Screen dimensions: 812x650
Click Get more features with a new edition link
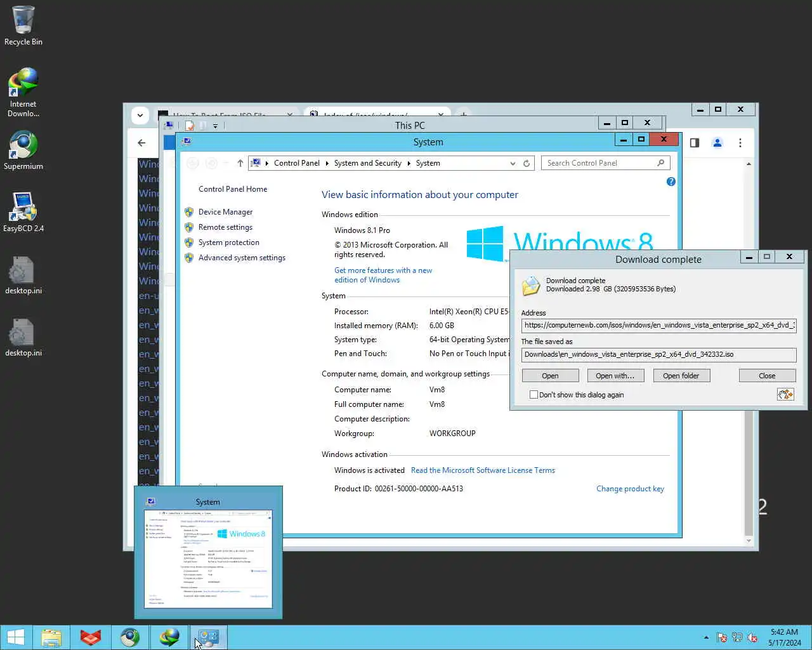[x=383, y=275]
